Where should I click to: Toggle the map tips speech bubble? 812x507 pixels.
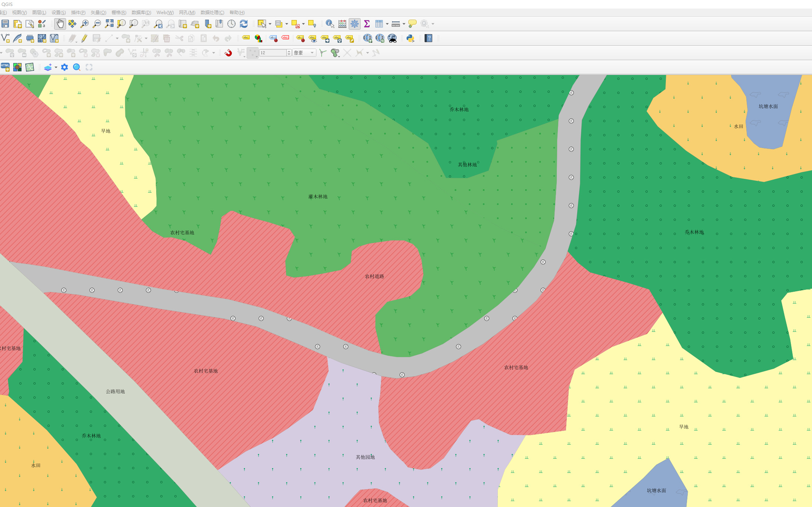412,24
